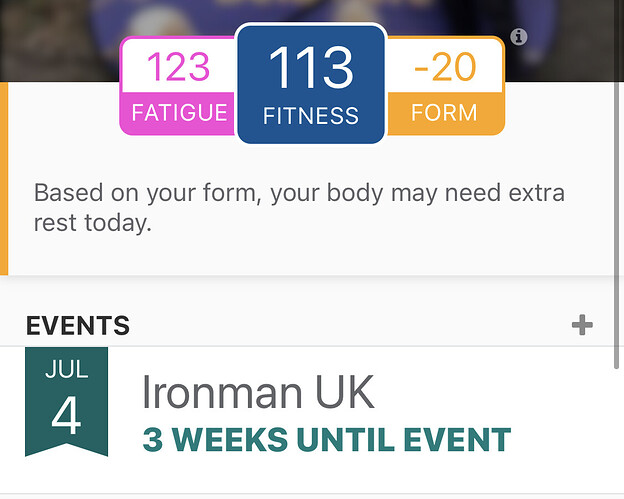Select the Fatigue 123 score badge
The width and height of the screenshot is (624, 499).
(177, 86)
